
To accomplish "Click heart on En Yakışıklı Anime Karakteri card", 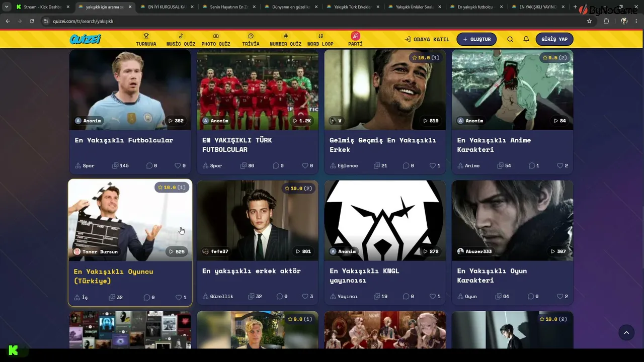I will tap(560, 165).
